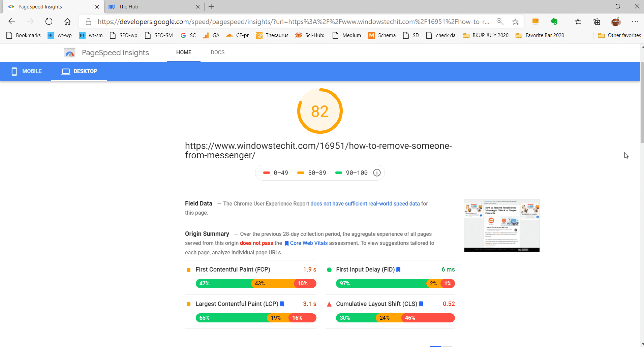Open the Collections icon
The height and width of the screenshot is (347, 644).
(x=597, y=22)
